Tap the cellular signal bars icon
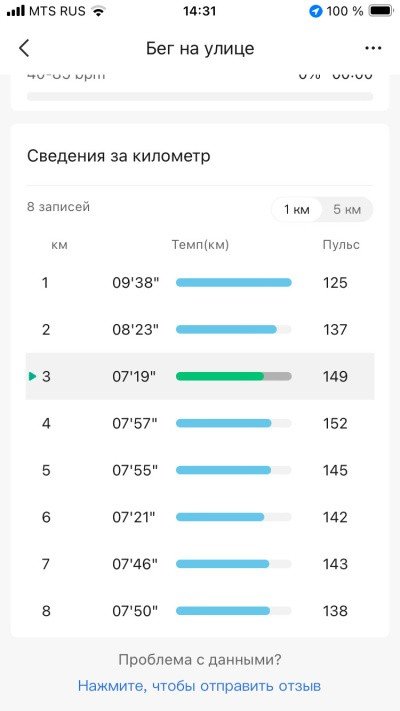Screen dimensions: 400x711 tap(16, 11)
